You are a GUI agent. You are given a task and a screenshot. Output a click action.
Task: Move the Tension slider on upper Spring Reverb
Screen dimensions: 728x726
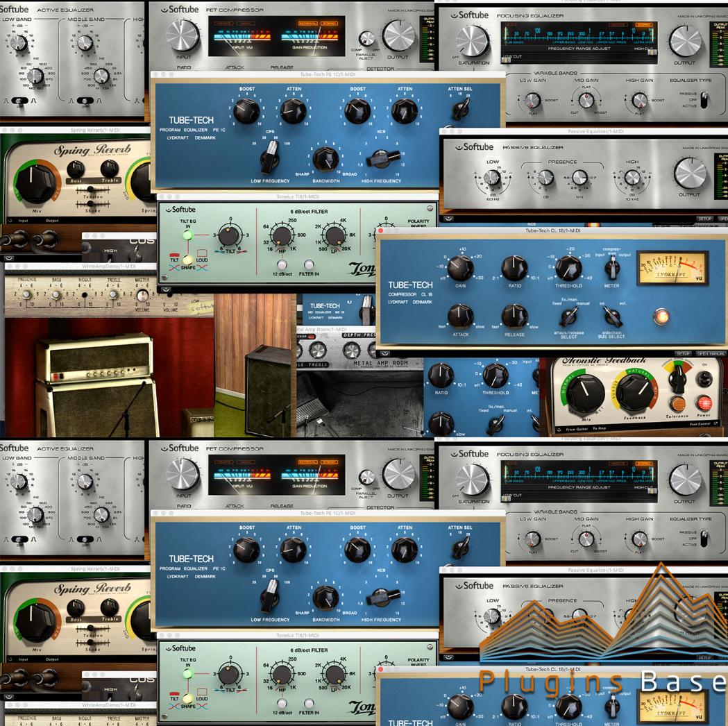click(92, 189)
